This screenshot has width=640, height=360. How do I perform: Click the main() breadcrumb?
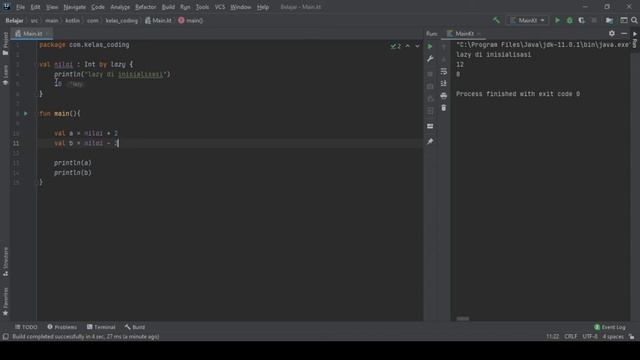pyautogui.click(x=191, y=20)
